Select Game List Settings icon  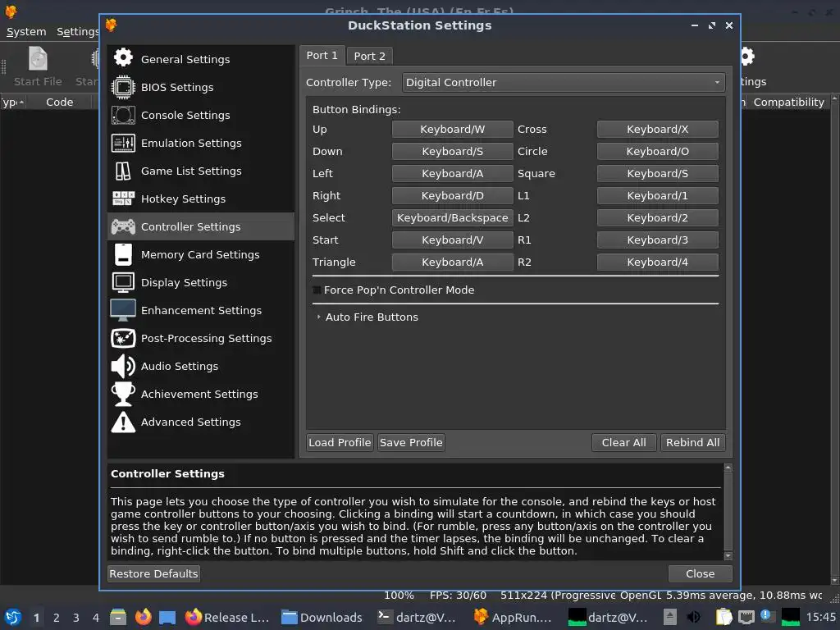[123, 171]
